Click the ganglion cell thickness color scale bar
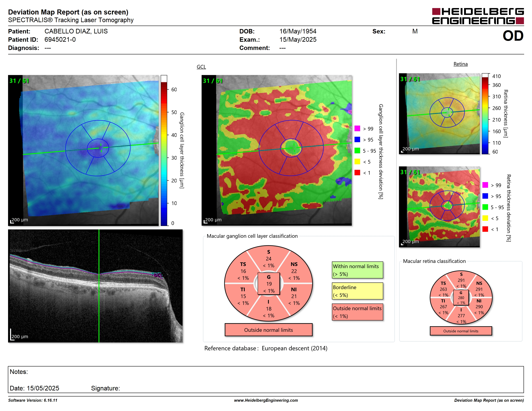Screen dimensions: 532x411 click(x=164, y=150)
